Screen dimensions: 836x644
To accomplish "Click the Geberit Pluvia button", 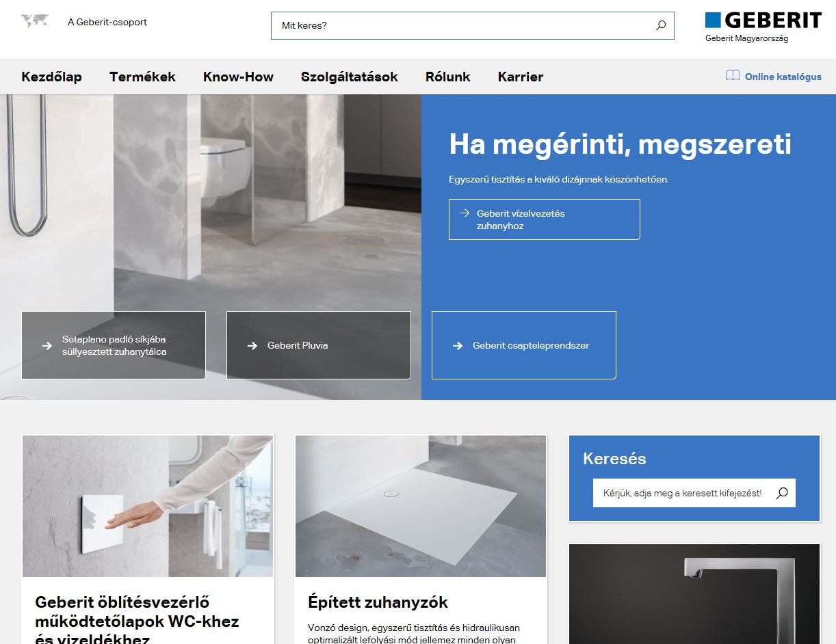I will pos(319,345).
